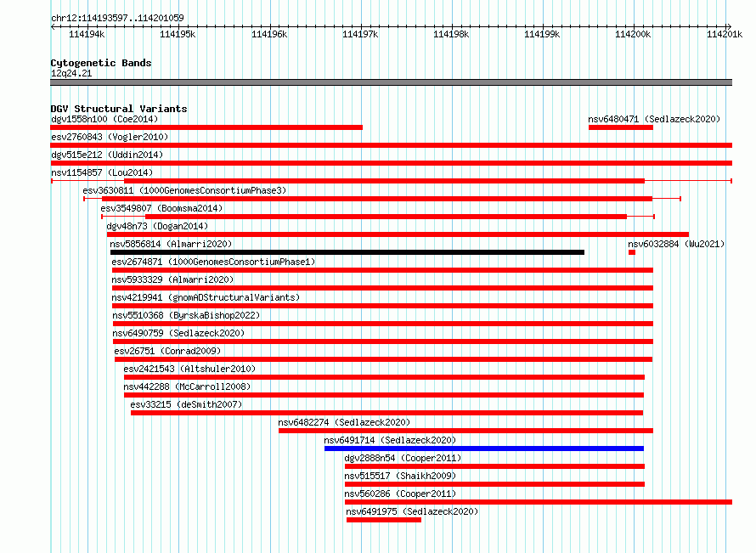Click the 114200k ruler mark
The width and height of the screenshot is (756, 553).
coord(633,34)
